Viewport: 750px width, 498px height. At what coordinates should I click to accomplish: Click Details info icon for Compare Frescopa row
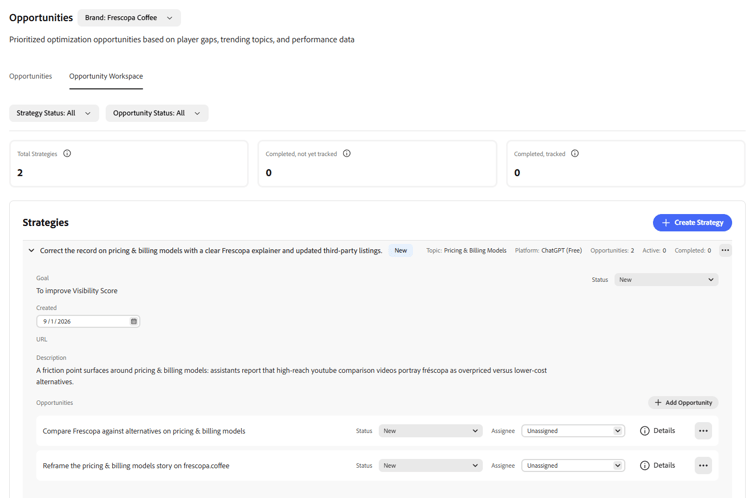point(644,431)
